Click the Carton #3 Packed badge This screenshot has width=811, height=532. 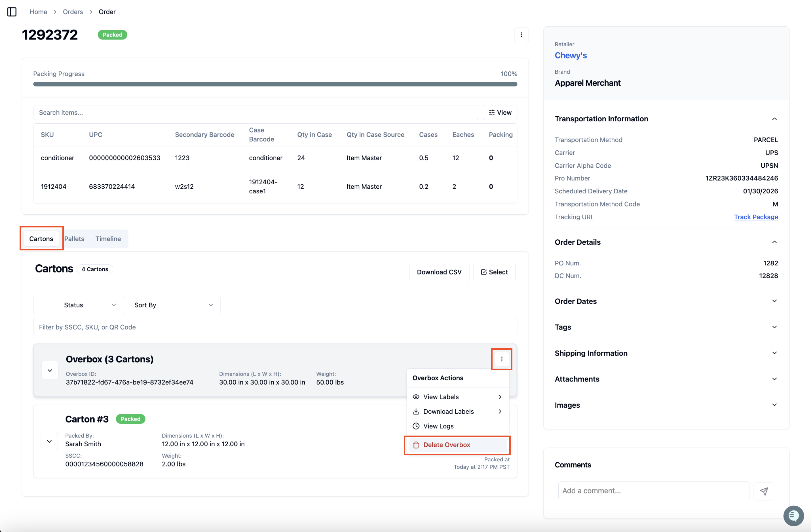pyautogui.click(x=130, y=419)
